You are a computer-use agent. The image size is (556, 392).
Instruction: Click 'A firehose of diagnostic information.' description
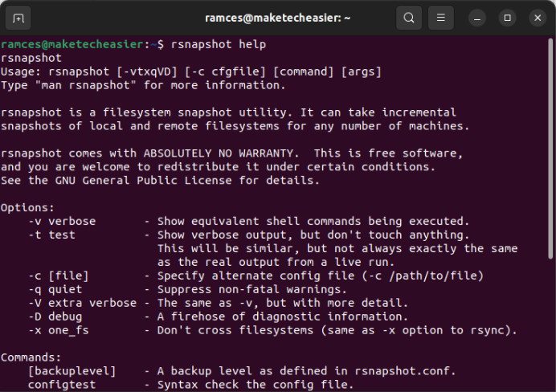pyautogui.click(x=283, y=316)
